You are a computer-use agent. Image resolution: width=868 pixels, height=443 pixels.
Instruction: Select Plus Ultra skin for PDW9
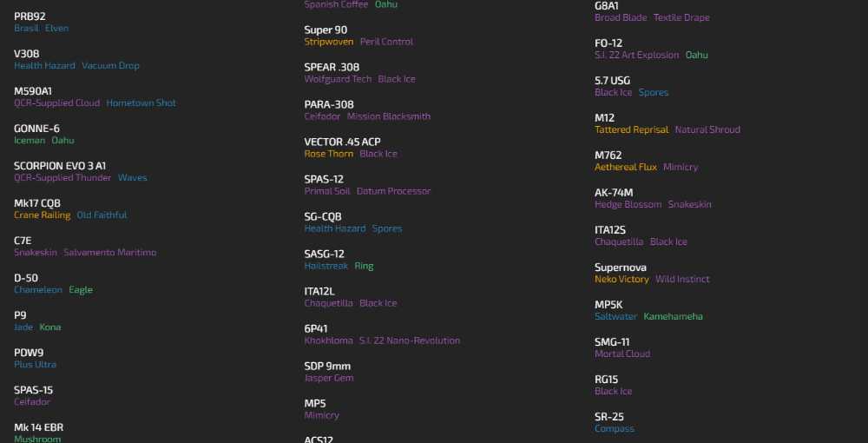click(x=35, y=364)
